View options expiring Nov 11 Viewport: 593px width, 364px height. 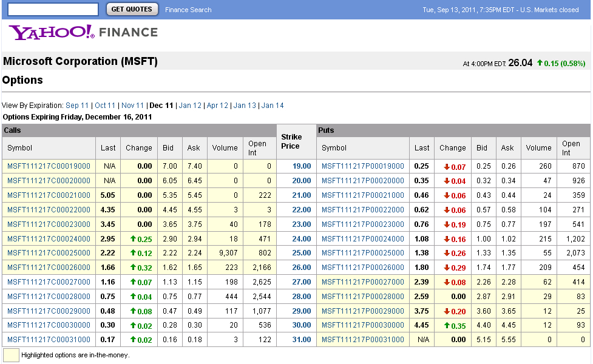point(132,106)
